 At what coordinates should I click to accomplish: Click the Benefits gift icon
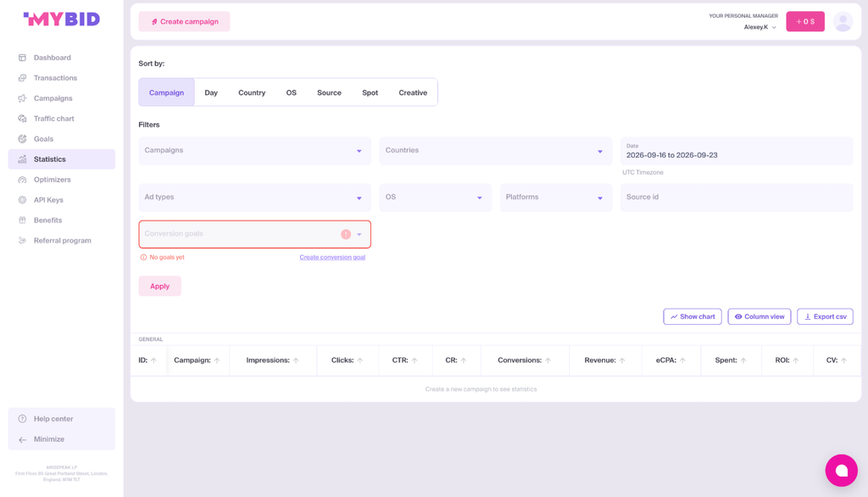pos(22,220)
